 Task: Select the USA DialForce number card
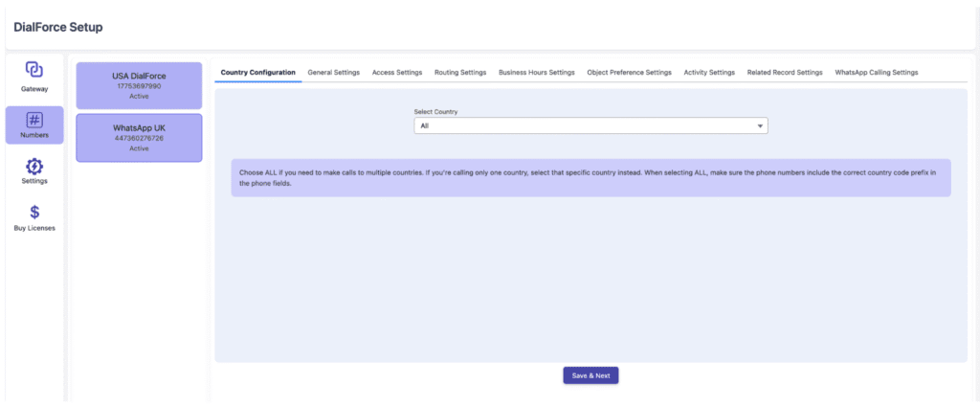(x=139, y=85)
